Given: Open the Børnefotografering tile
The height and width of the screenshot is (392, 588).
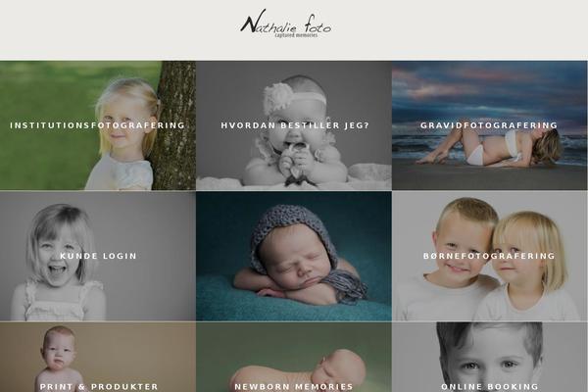Looking at the screenshot, I should [489, 256].
